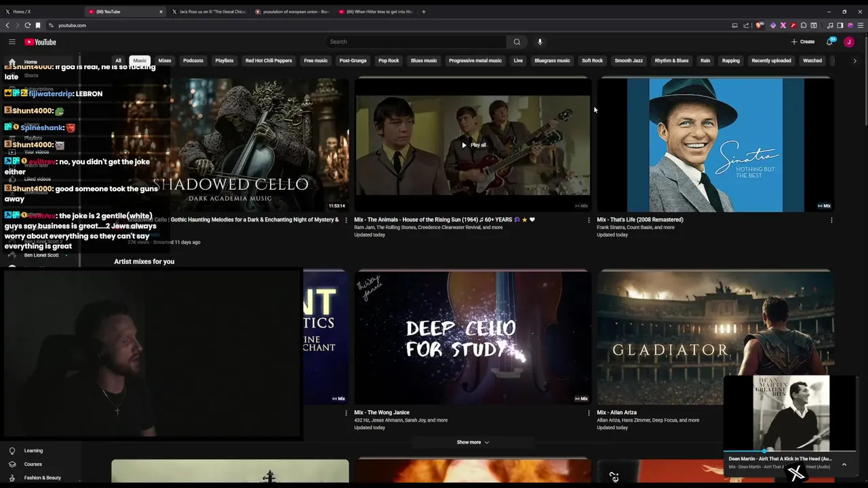The image size is (868, 488).
Task: Open the account avatar J menu
Action: (x=848, y=42)
